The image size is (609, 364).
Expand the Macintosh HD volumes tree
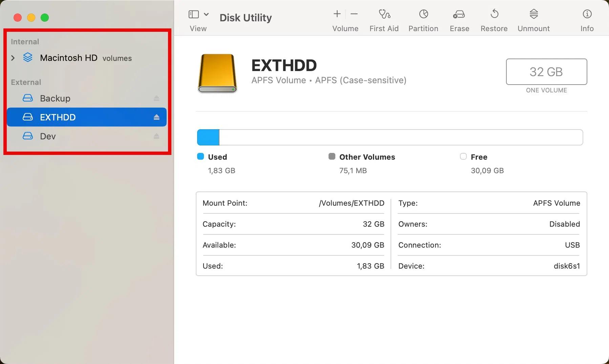pyautogui.click(x=13, y=58)
